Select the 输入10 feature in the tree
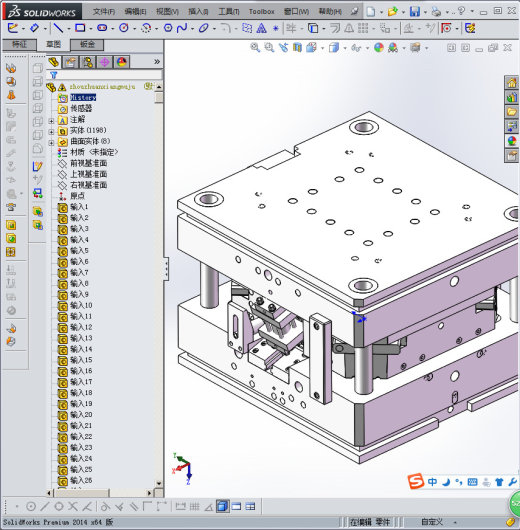 (x=81, y=305)
